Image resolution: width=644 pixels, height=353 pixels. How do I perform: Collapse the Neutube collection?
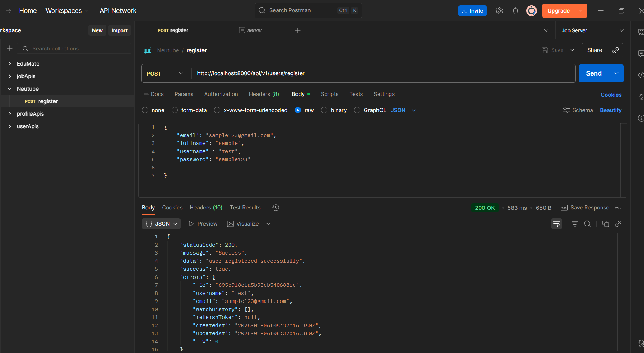pyautogui.click(x=10, y=89)
